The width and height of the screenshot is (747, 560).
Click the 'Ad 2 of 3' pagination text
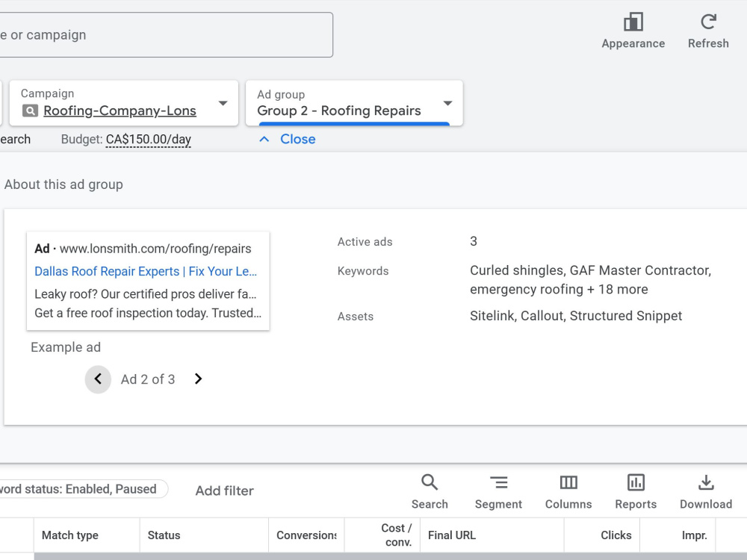[x=148, y=379]
